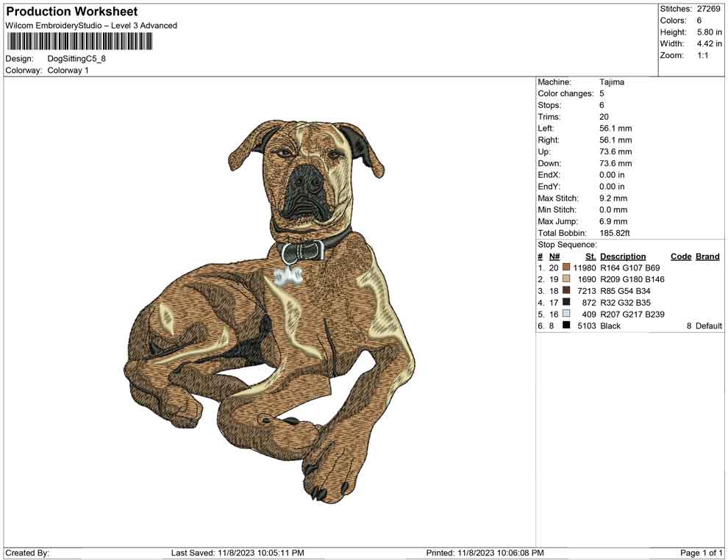The height and width of the screenshot is (560, 728).
Task: Click the 'Created By:' footer label
Action: pos(27,553)
